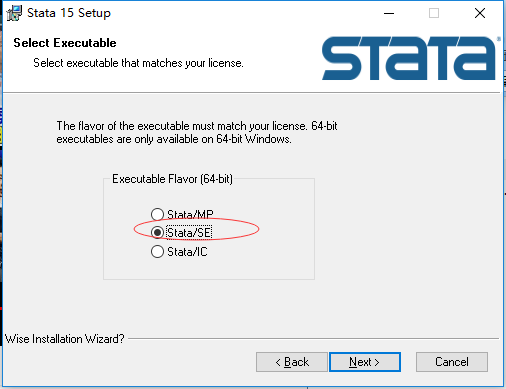Cancel the Stata installation

tap(452, 362)
